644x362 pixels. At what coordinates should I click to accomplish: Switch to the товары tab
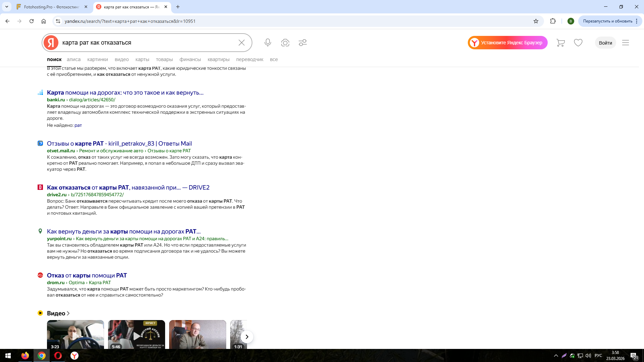pos(164,59)
